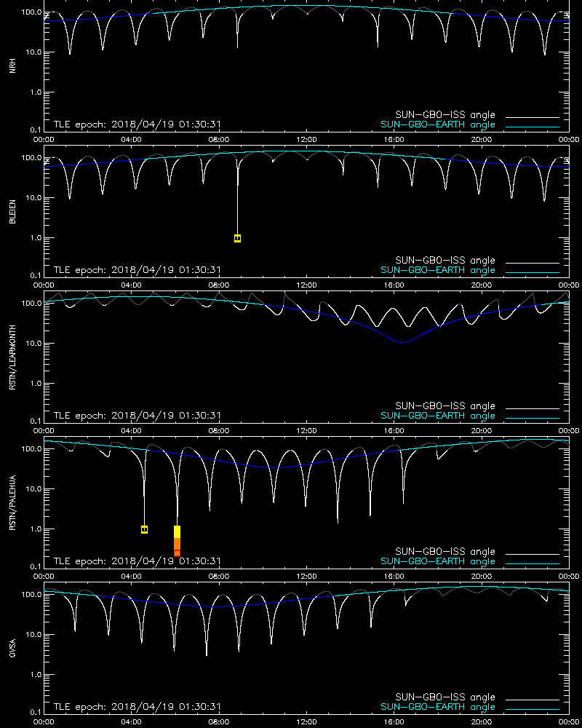Click the white legend line sample in NRH panel

533,117
